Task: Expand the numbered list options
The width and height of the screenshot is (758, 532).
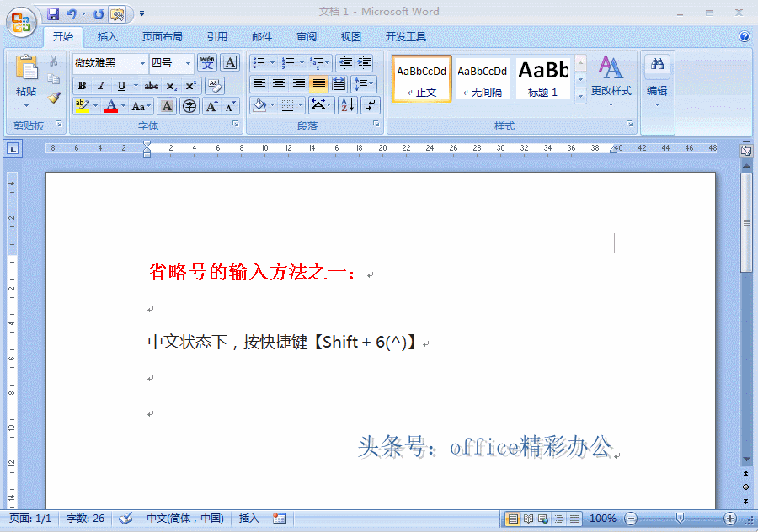Action: (302, 63)
